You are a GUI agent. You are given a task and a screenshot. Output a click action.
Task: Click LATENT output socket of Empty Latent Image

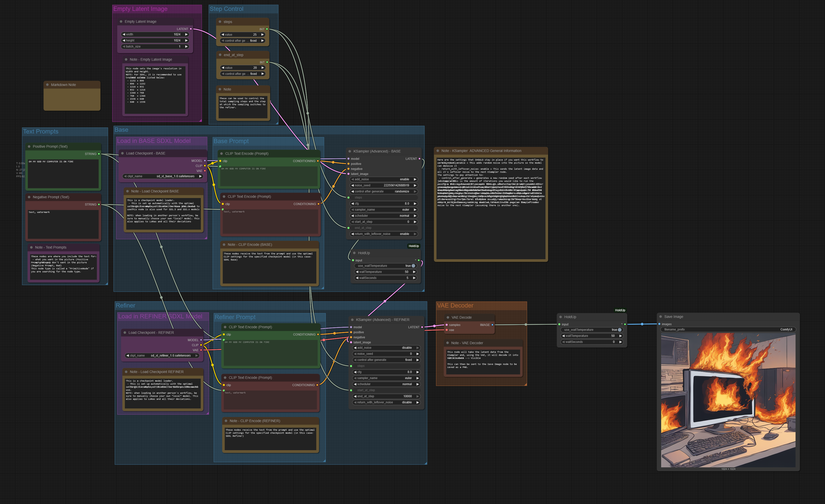point(191,29)
